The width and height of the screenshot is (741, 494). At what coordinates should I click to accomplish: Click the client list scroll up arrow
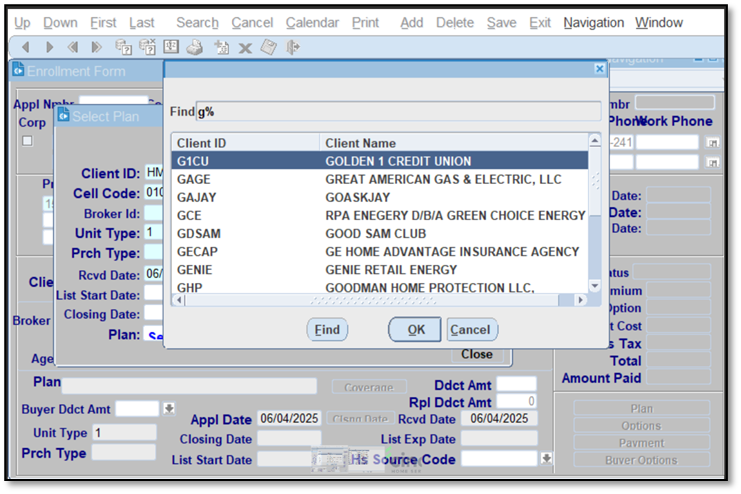[x=595, y=140]
